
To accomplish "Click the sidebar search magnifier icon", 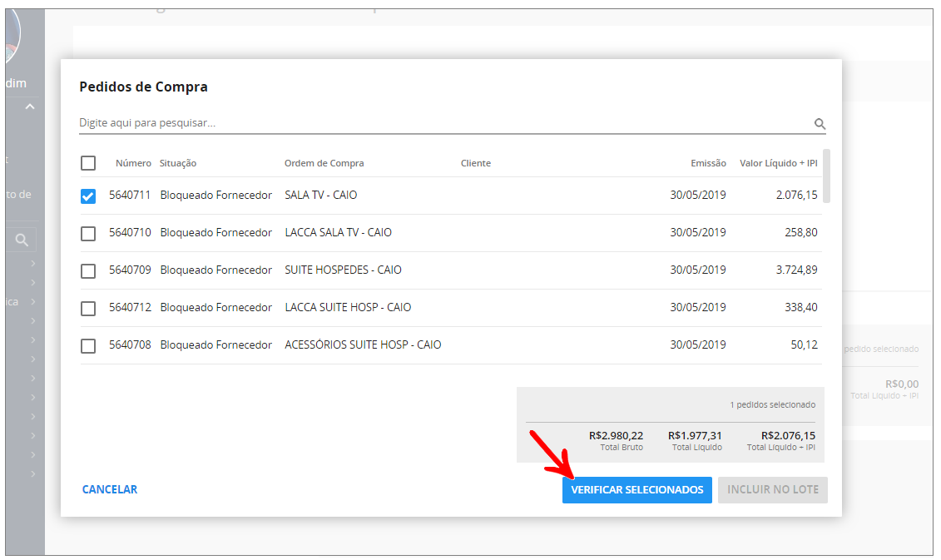I will (x=22, y=240).
